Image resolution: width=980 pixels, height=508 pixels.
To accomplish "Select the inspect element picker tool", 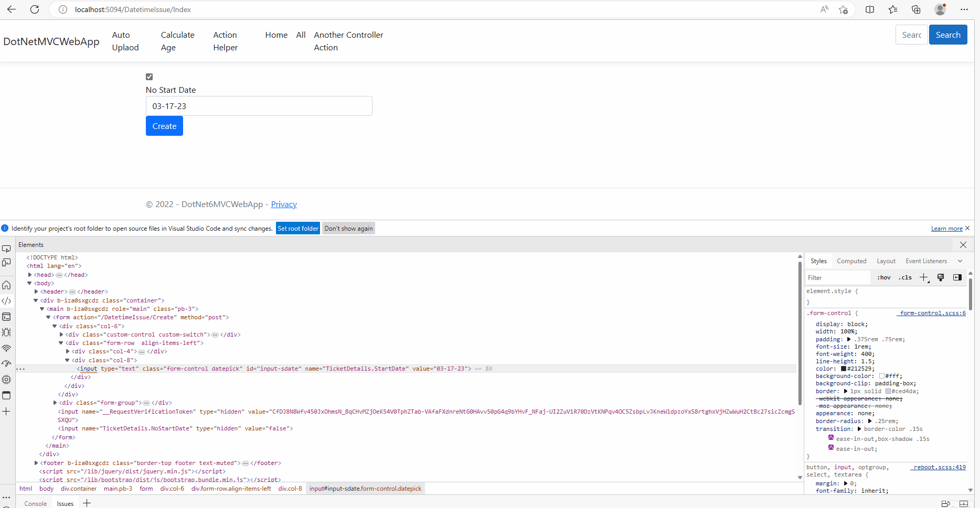I will pos(6,248).
